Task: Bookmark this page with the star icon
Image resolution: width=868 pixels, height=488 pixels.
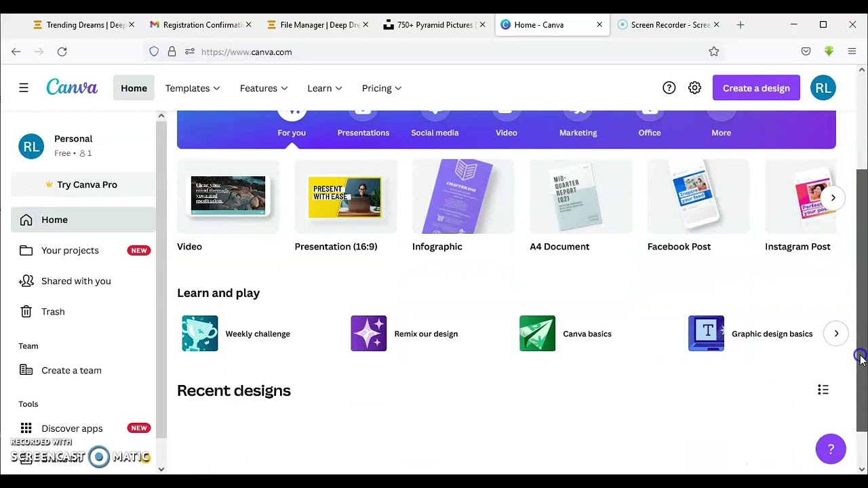Action: pyautogui.click(x=714, y=52)
